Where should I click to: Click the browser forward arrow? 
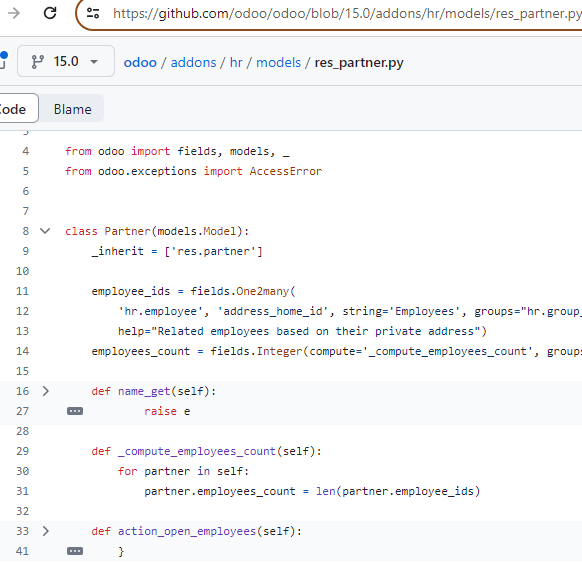[14, 13]
